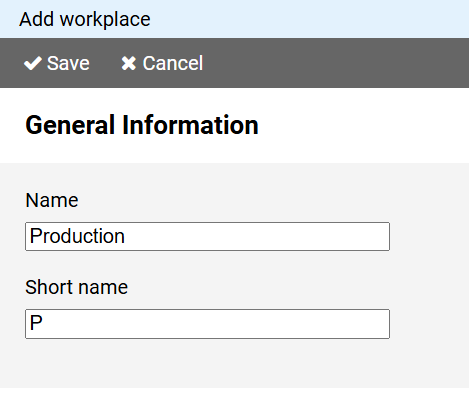This screenshot has width=469, height=400.
Task: Click the General Information heading
Action: click(x=142, y=125)
